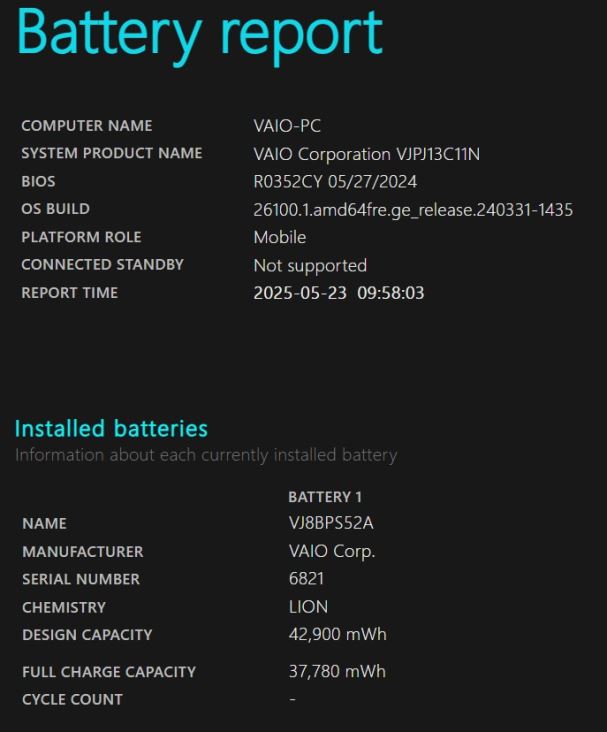This screenshot has width=607, height=732.
Task: Select battery name VJ8BPS52A
Action: click(x=331, y=523)
